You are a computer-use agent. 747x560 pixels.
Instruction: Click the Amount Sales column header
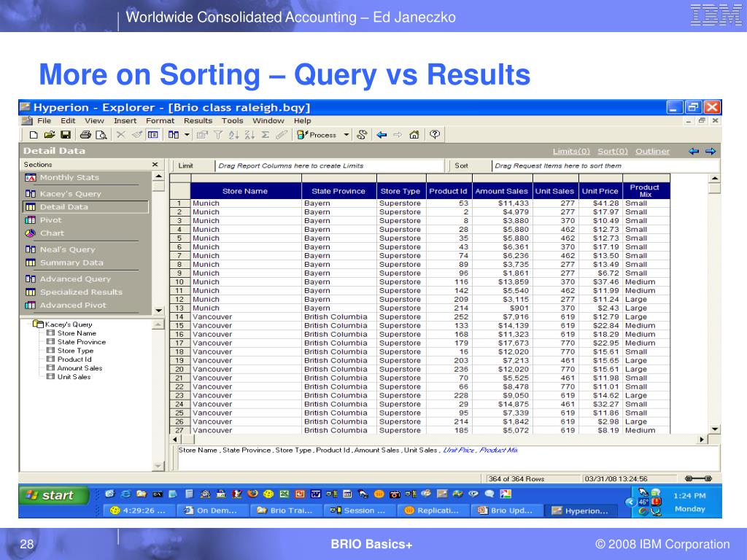pos(502,191)
